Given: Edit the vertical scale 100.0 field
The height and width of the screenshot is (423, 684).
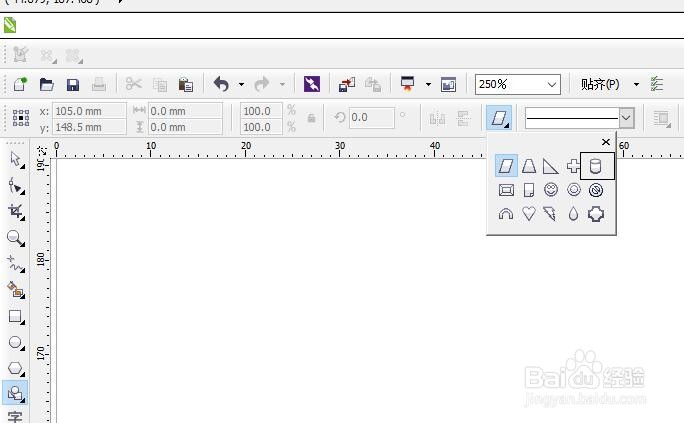Looking at the screenshot, I should click(261, 127).
